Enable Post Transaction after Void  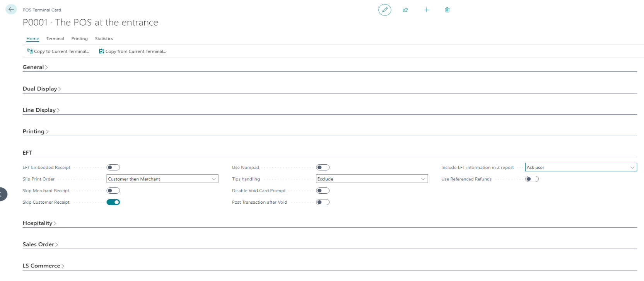[x=323, y=202]
